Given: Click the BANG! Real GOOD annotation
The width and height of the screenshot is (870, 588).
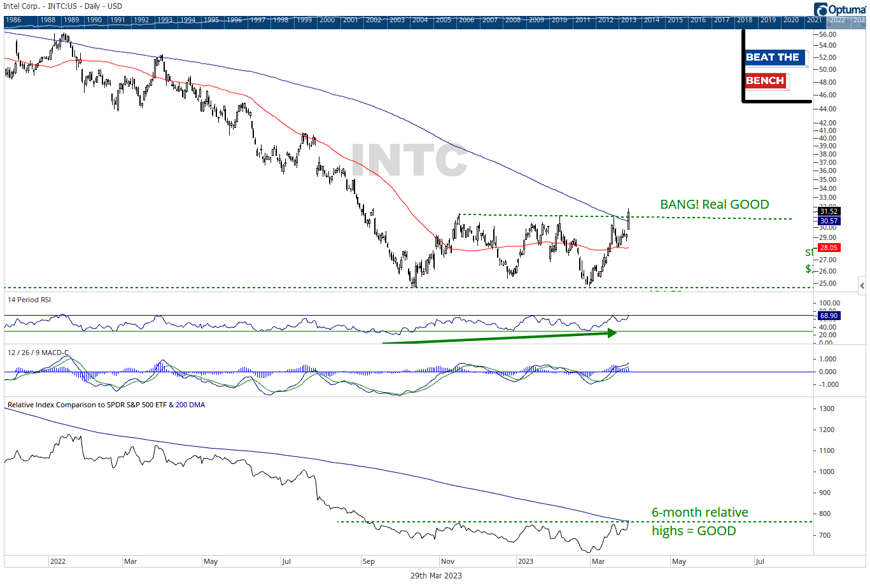Looking at the screenshot, I should 715,204.
